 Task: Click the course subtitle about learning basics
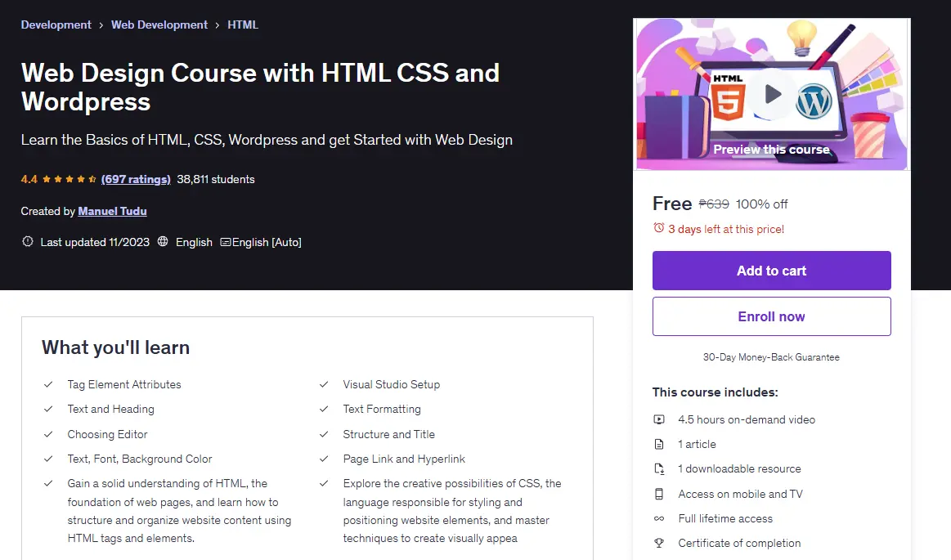267,140
